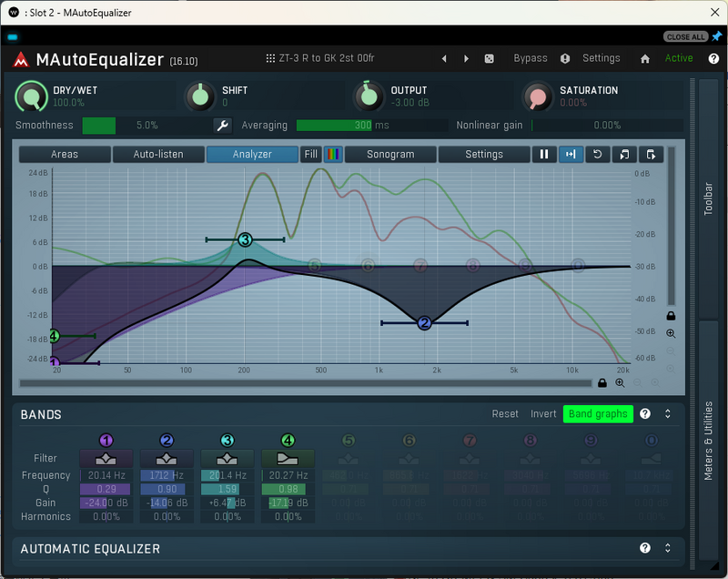Click the previous preset arrow
The height and width of the screenshot is (579, 728).
444,58
